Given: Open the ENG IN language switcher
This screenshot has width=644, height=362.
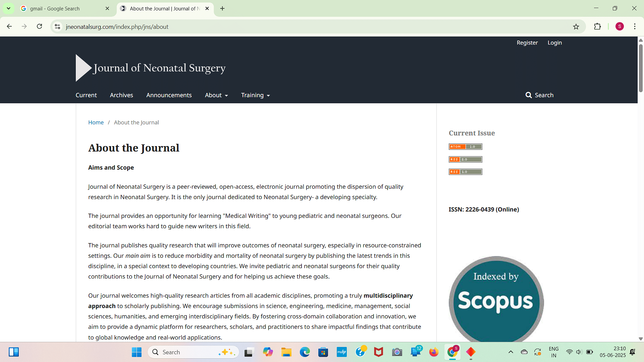Looking at the screenshot, I should [554, 352].
